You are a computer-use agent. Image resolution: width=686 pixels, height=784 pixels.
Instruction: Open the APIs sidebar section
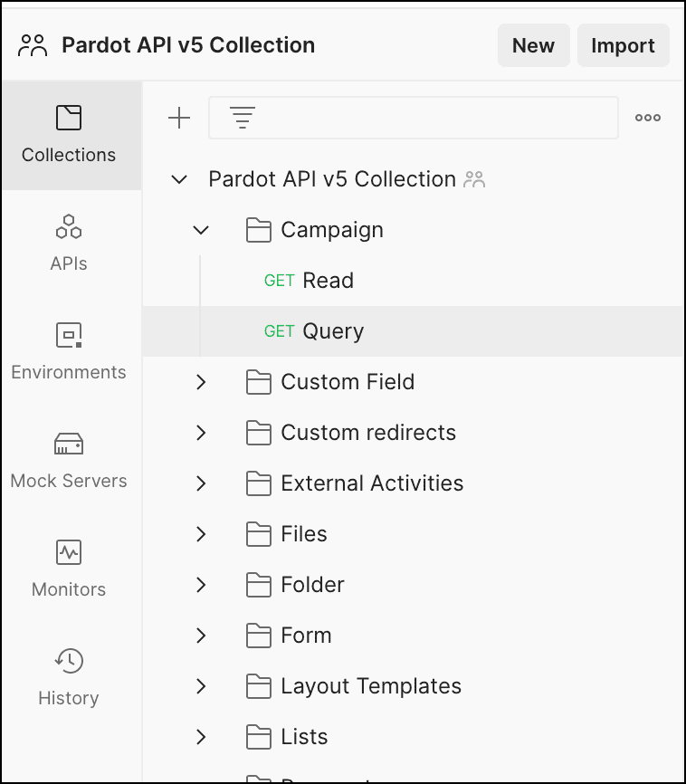(x=69, y=244)
